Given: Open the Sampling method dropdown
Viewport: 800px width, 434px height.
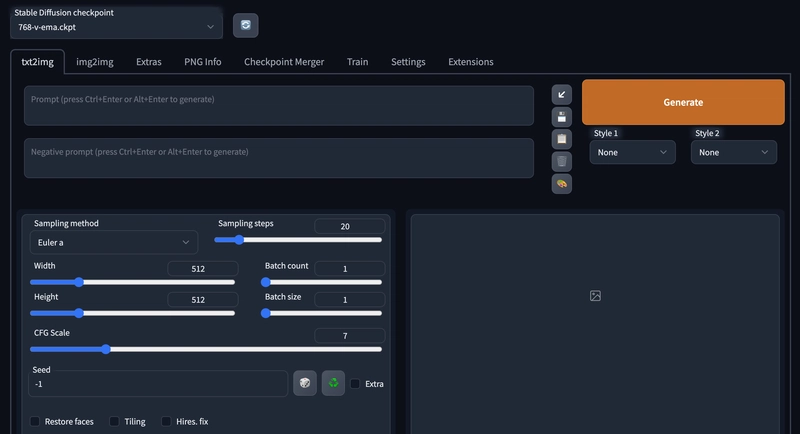Looking at the screenshot, I should (x=114, y=242).
